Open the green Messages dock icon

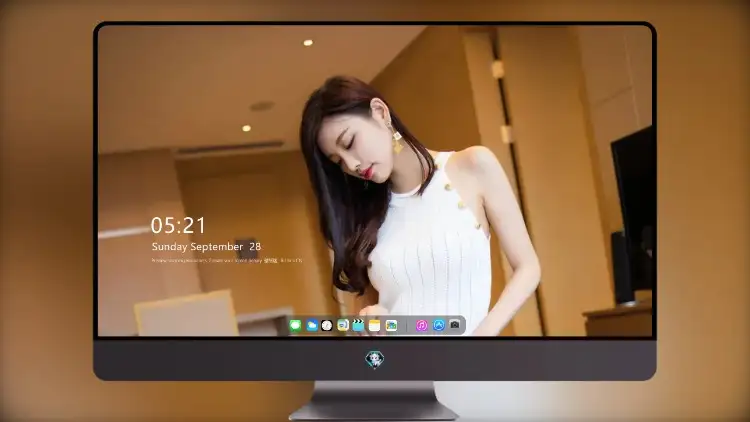point(296,325)
